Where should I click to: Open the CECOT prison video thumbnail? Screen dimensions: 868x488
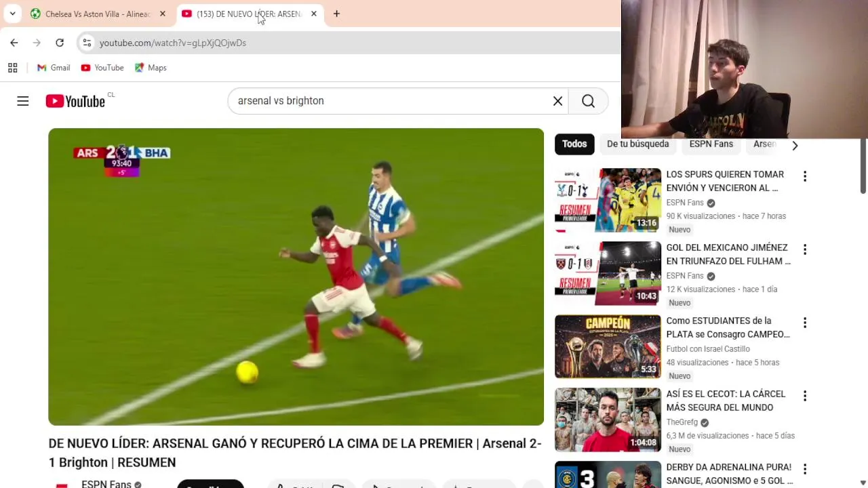608,420
